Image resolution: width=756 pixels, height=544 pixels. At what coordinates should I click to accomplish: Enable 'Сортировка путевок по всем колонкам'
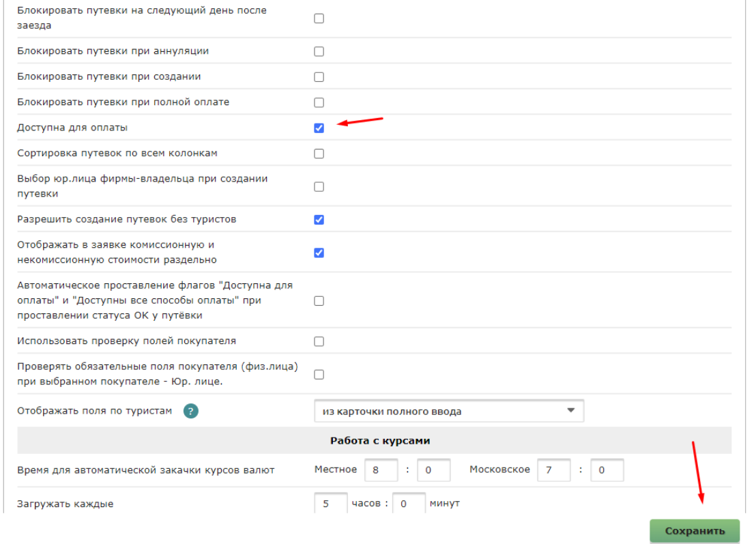[x=319, y=154]
